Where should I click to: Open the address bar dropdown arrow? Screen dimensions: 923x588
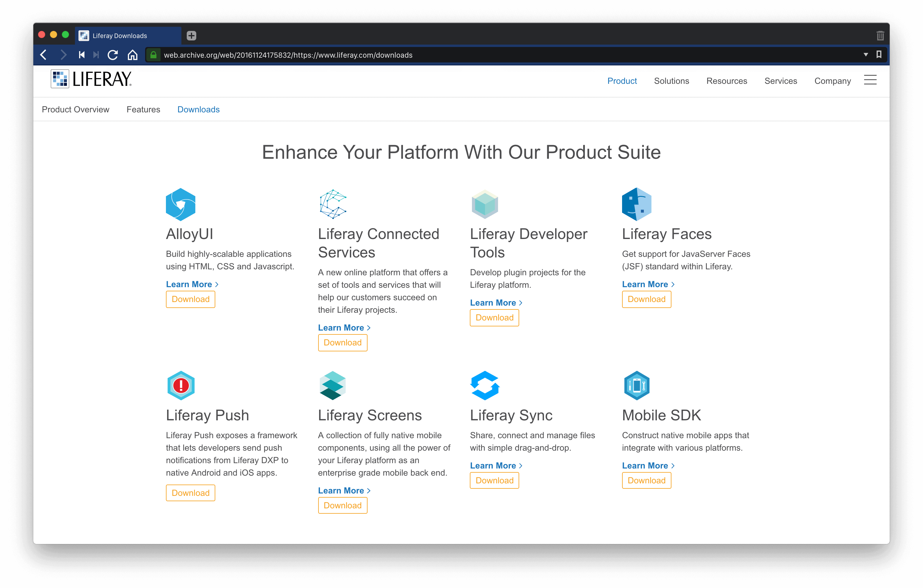coord(866,54)
